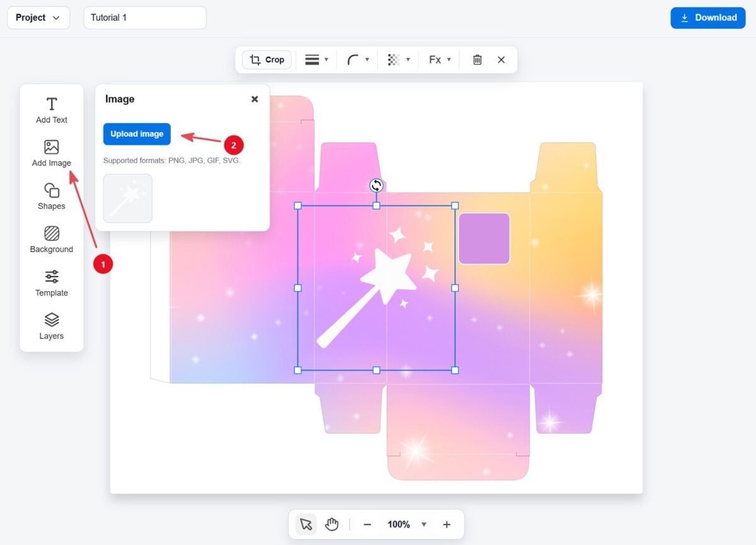Click the magic wand image on the canvas

(377, 287)
